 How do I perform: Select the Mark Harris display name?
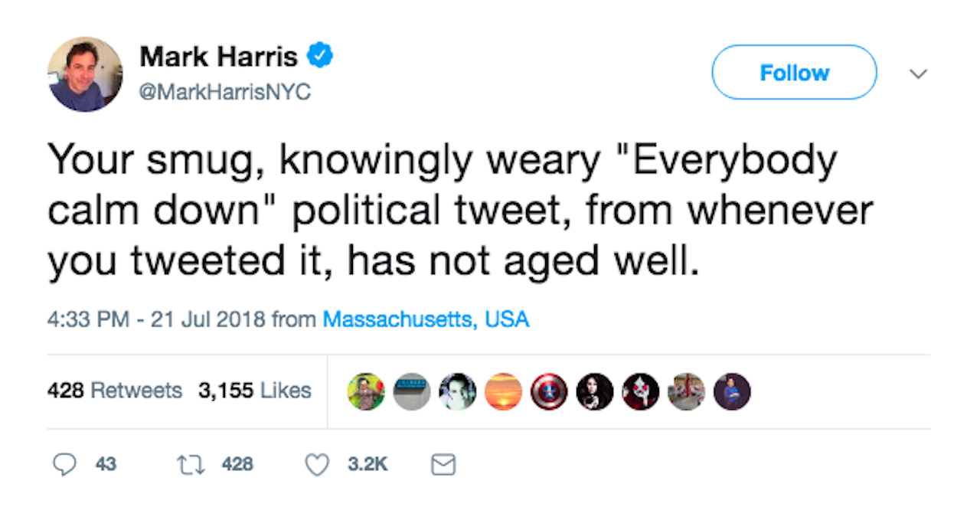click(220, 54)
